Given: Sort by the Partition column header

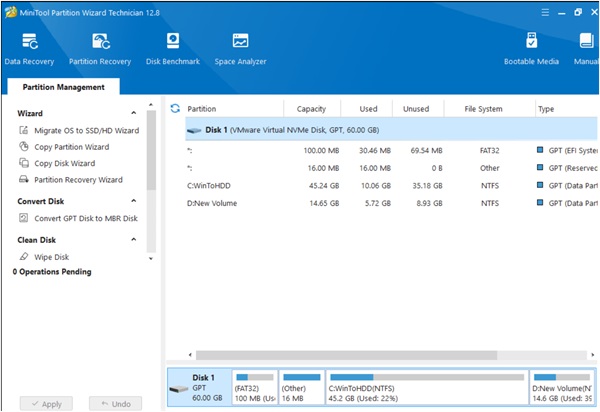Looking at the screenshot, I should 202,109.
